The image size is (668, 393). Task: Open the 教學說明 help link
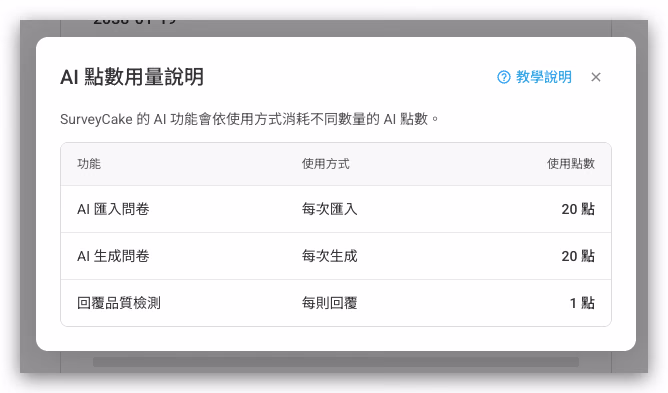tap(534, 77)
